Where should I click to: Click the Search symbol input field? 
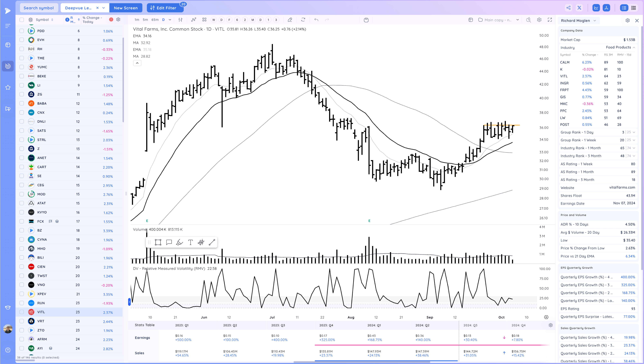point(39,8)
